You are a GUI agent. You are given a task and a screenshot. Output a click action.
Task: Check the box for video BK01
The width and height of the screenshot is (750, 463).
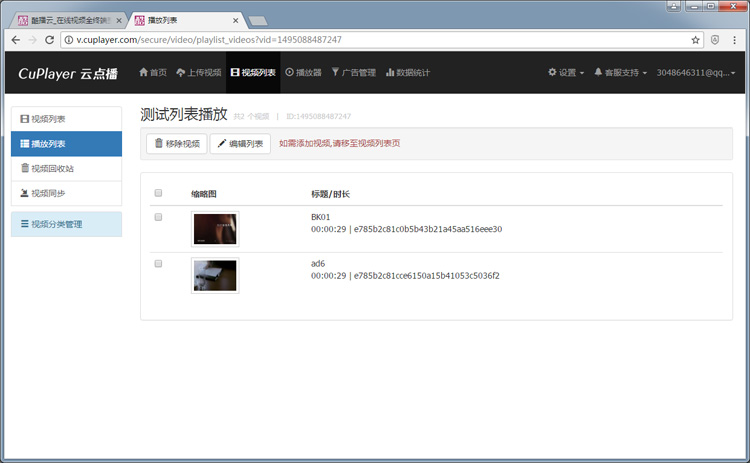point(158,217)
